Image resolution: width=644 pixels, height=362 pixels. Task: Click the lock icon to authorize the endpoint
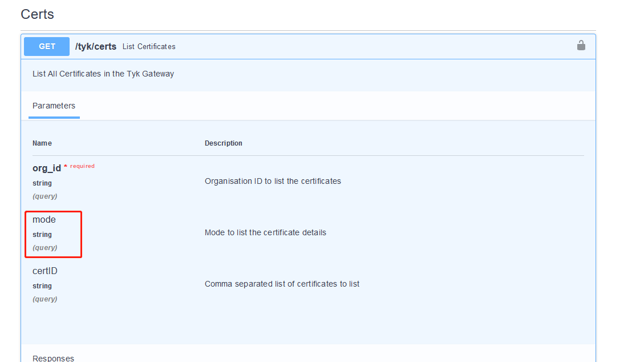pos(581,46)
